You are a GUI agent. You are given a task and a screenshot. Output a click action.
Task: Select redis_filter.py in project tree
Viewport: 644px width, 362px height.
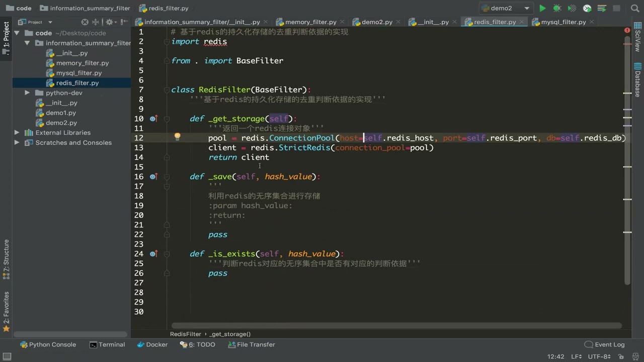point(77,83)
